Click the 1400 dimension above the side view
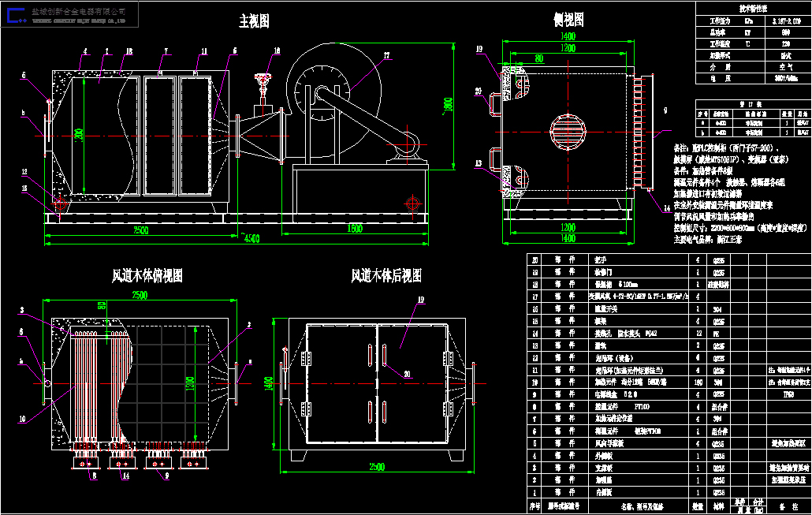This screenshot has width=812, height=515. 568,35
